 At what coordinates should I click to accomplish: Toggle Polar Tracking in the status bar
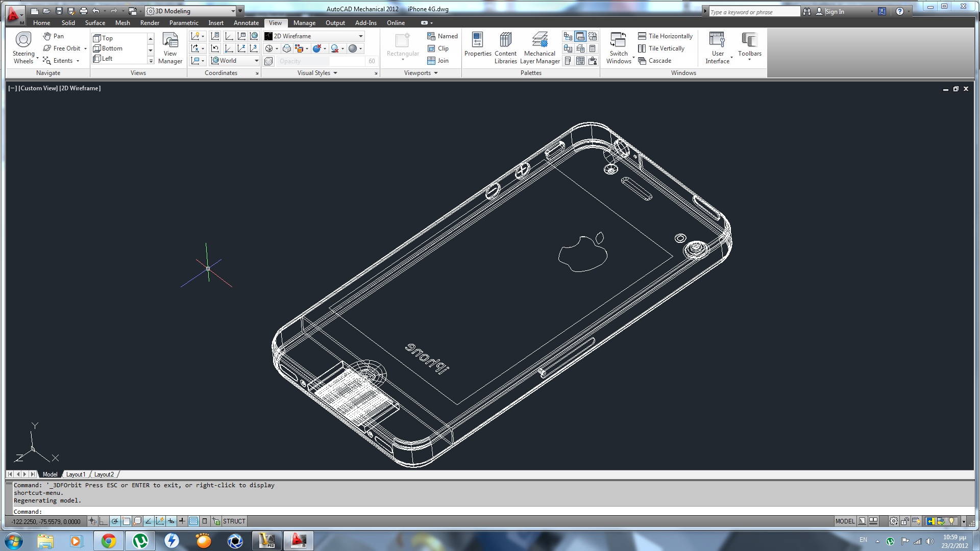tap(115, 521)
